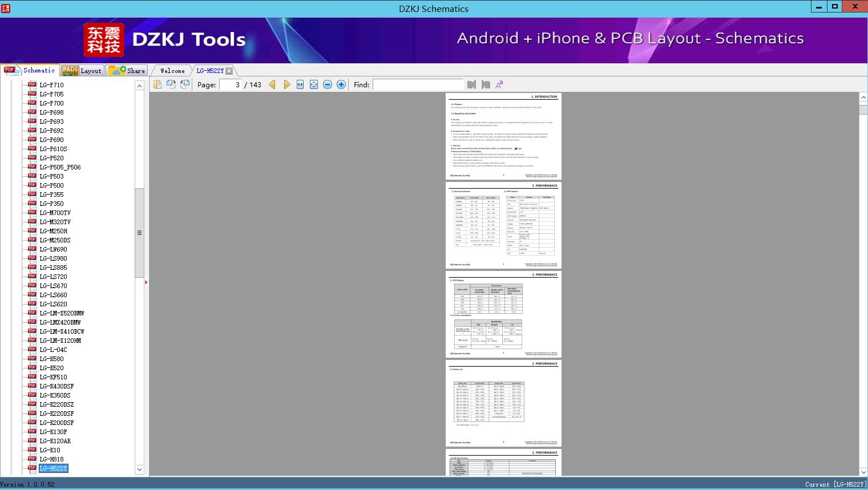Open the LG-P705 schematic
Viewport: 868px width, 490px height.
click(x=51, y=94)
